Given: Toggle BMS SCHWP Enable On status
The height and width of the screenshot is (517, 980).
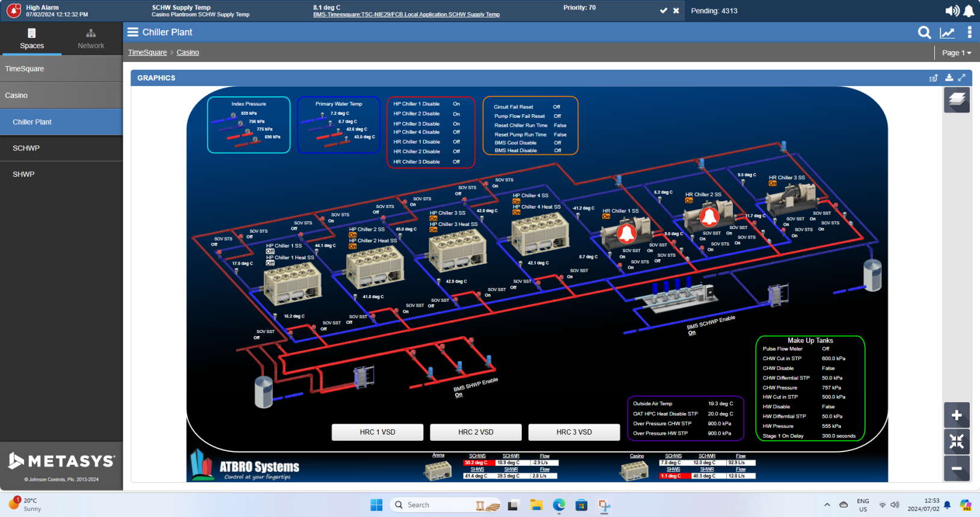Looking at the screenshot, I should coord(692,333).
